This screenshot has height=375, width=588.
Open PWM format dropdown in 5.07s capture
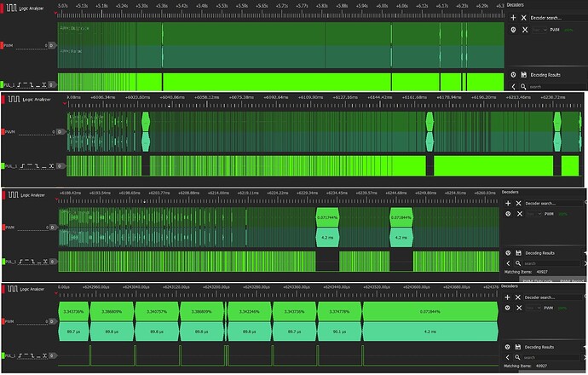539,30
